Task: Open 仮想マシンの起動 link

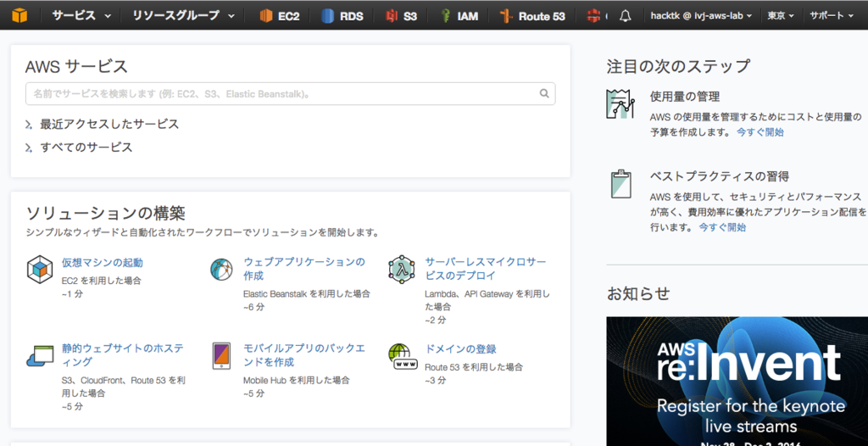Action: (x=102, y=263)
